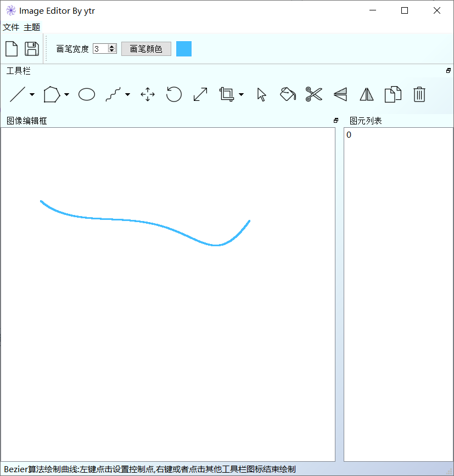Click the pen width input field
The image size is (454, 476).
[x=100, y=49]
